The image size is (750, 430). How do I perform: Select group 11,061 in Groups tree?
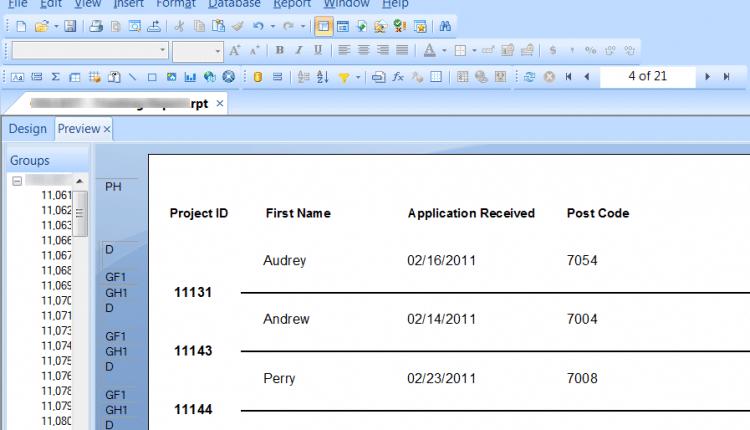click(x=56, y=195)
